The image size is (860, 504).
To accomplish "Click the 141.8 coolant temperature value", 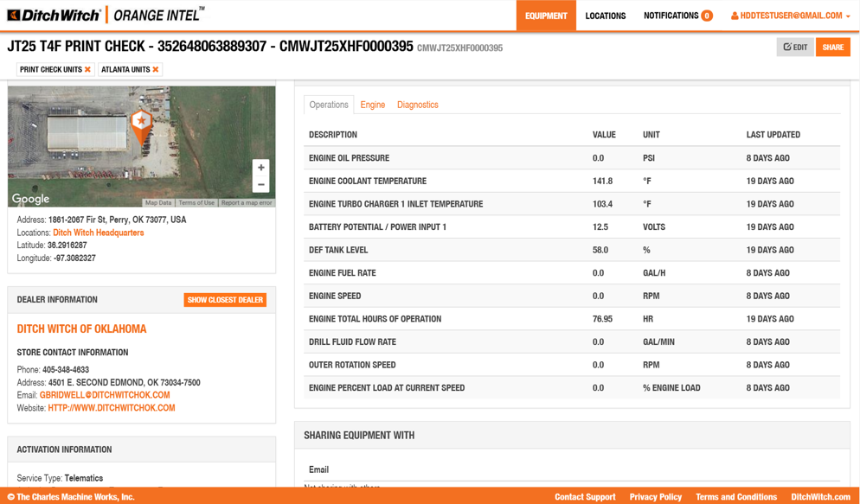I will pyautogui.click(x=602, y=181).
